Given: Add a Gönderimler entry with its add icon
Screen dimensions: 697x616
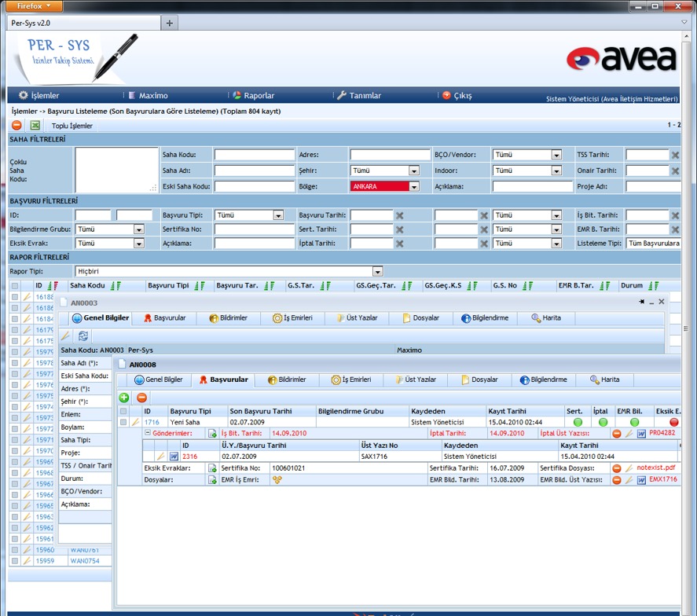Looking at the screenshot, I should [212, 434].
